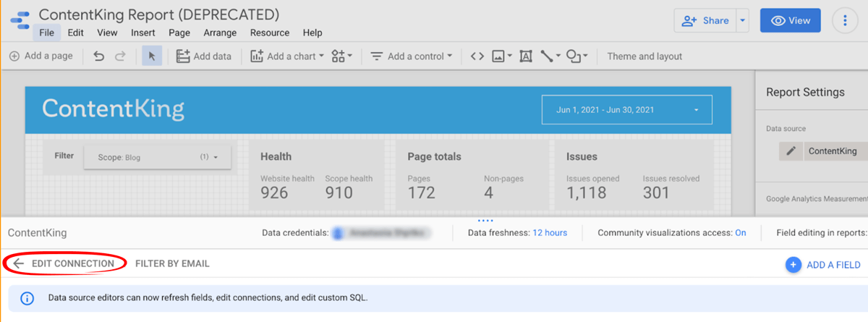Open community visualizations and components menu
This screenshot has width=868, height=322.
tap(341, 56)
